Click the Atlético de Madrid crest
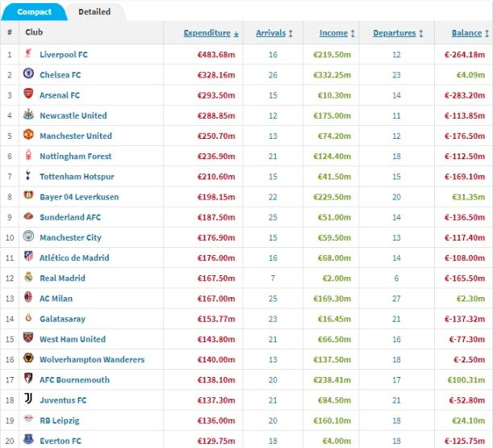The image size is (493, 448). coord(28,256)
